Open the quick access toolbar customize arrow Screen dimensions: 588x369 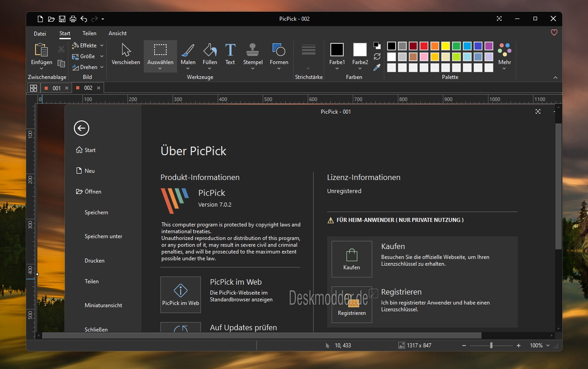103,19
